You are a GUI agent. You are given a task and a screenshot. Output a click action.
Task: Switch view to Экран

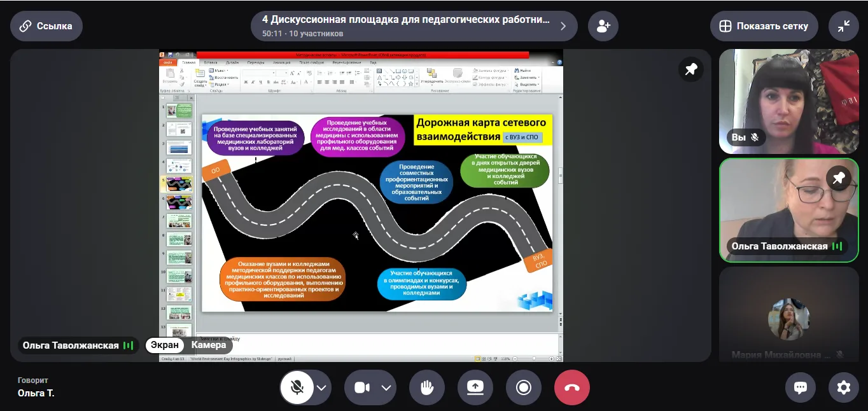[x=165, y=345]
